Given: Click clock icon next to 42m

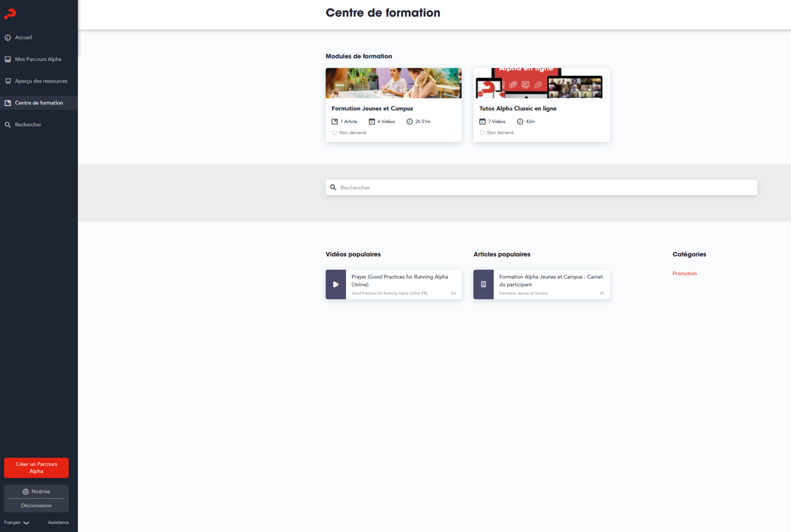Looking at the screenshot, I should click(520, 122).
